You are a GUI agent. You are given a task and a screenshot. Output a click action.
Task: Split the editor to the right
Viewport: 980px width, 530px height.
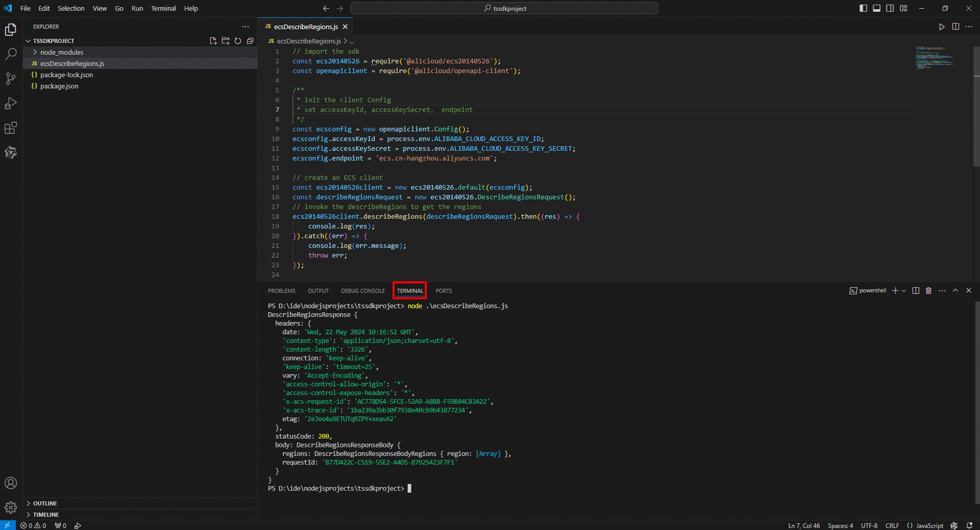tap(955, 27)
